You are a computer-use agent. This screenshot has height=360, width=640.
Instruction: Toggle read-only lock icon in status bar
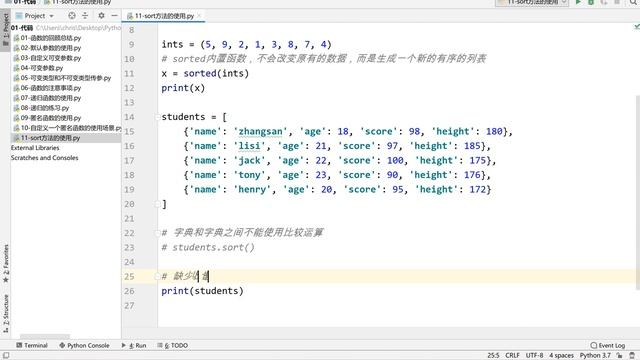pos(619,356)
